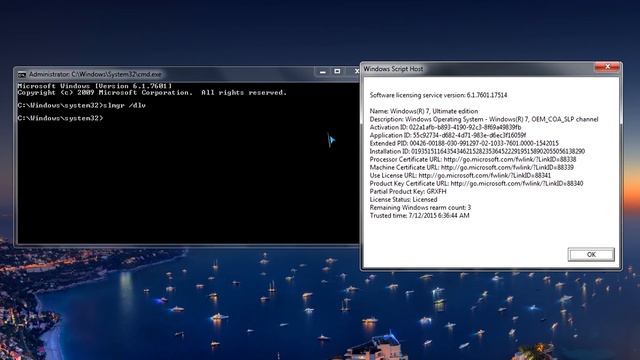Click the Software licensing service version line
The width and height of the screenshot is (640, 360).
pyautogui.click(x=438, y=95)
